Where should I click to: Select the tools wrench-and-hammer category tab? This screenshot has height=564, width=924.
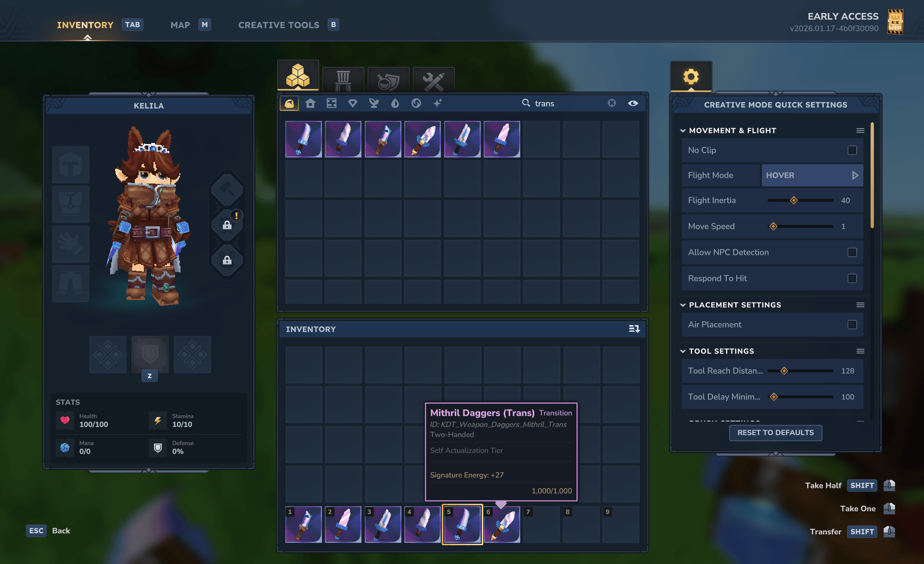point(434,79)
